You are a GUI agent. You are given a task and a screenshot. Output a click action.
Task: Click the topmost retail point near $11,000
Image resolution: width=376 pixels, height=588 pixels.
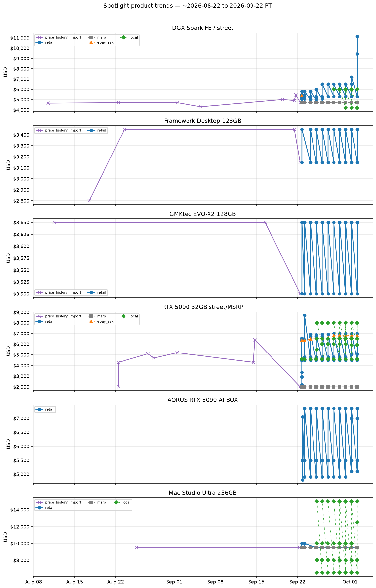[357, 37]
